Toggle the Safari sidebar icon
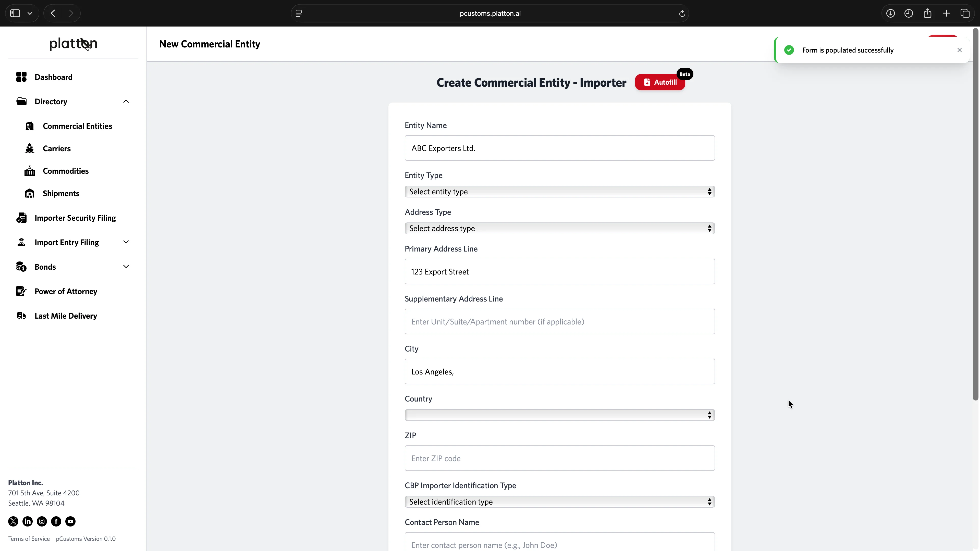Screen dimensions: 980x551 point(15,14)
